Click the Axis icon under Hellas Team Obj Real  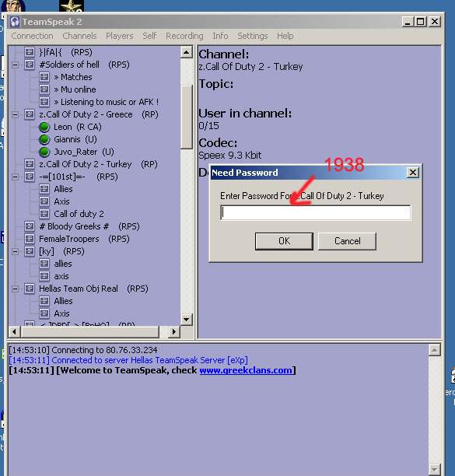click(44, 313)
